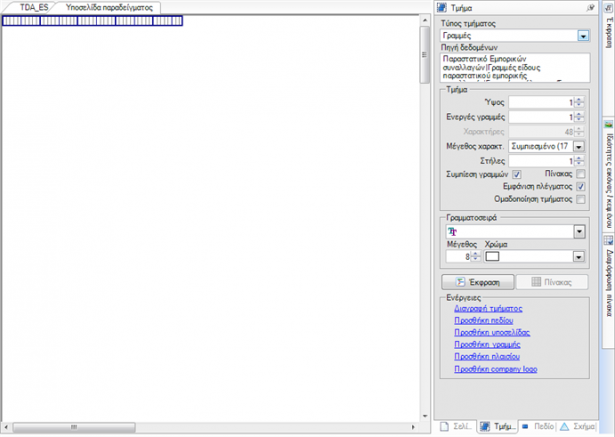This screenshot has height=437, width=615.
Task: Click the Στήλες stepper arrows
Action: click(579, 161)
